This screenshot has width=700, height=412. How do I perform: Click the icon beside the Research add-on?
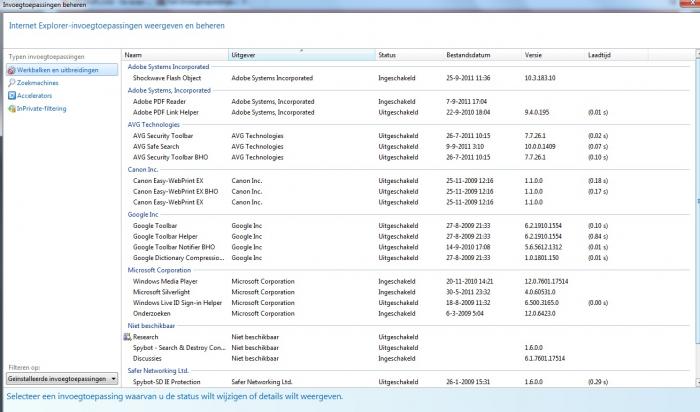(x=127, y=337)
